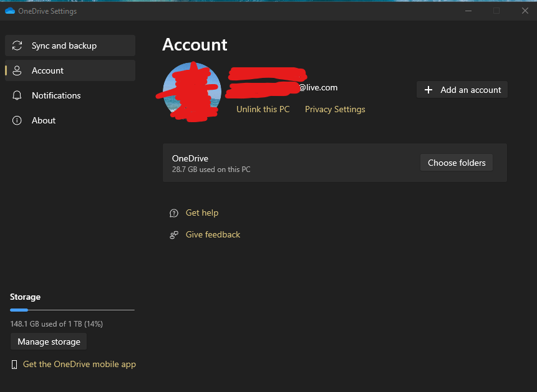Screen dimensions: 537x392
Task: Minimize the OneDrive Settings window
Action: pos(468,11)
